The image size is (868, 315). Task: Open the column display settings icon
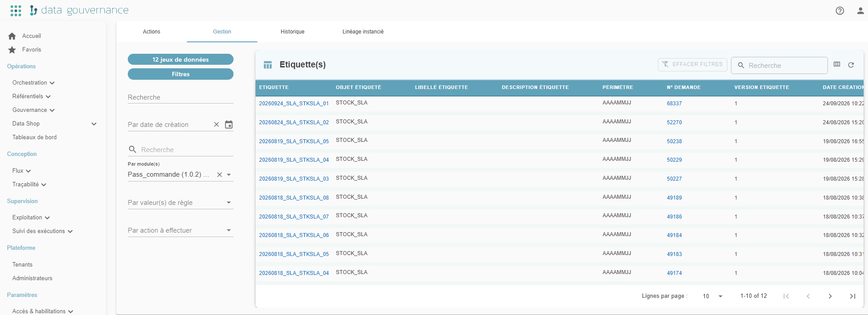tap(837, 64)
